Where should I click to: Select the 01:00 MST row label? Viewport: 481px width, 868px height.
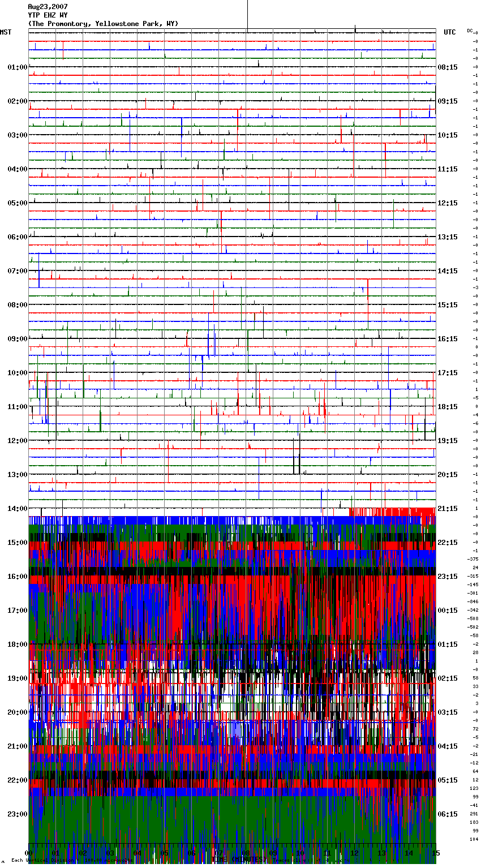[17, 67]
